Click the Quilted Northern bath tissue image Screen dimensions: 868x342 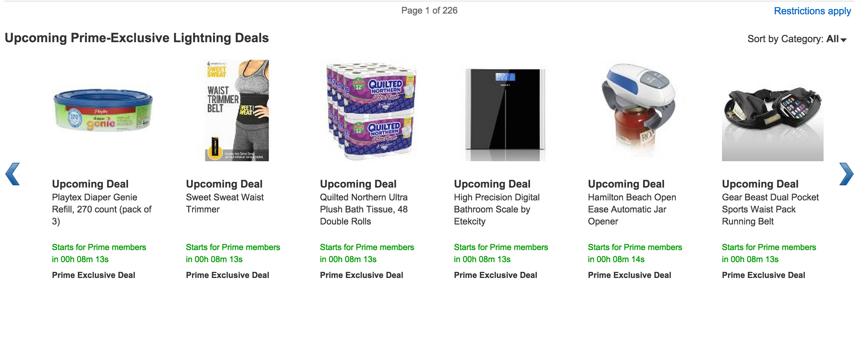click(x=371, y=111)
